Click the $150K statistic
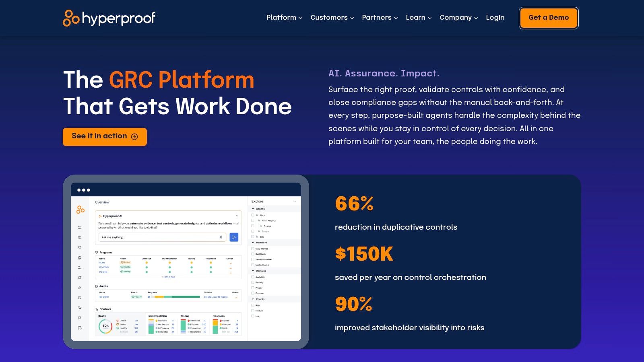This screenshot has height=362, width=644. click(364, 254)
